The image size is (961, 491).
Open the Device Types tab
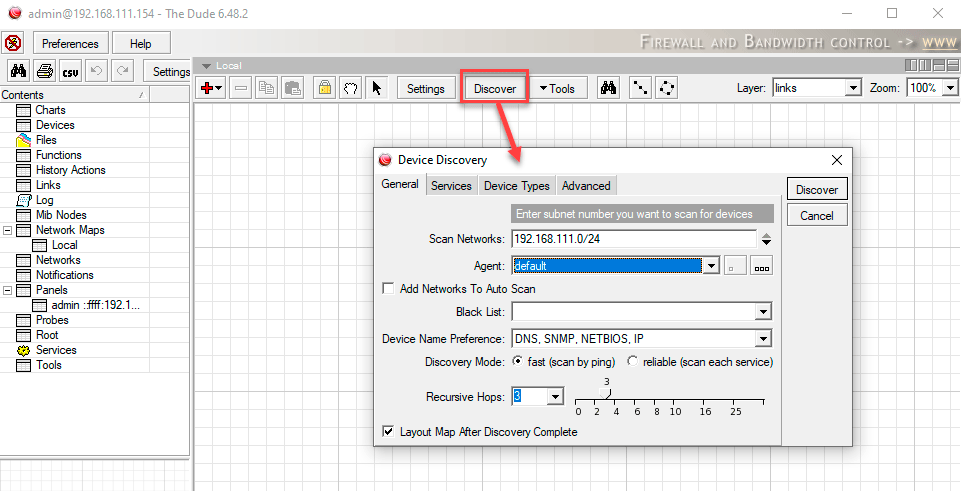click(x=516, y=186)
